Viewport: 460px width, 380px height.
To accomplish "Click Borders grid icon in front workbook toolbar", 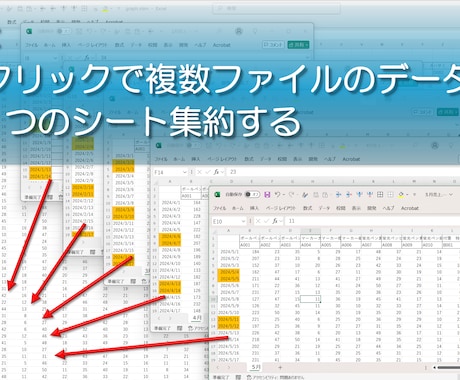I will pos(380,194).
